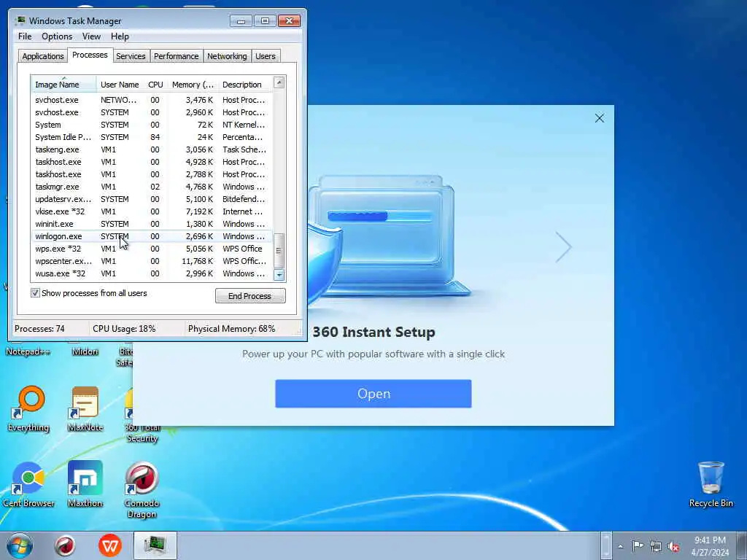Open the Everything desktop shortcut
747x560 pixels.
click(x=28, y=408)
